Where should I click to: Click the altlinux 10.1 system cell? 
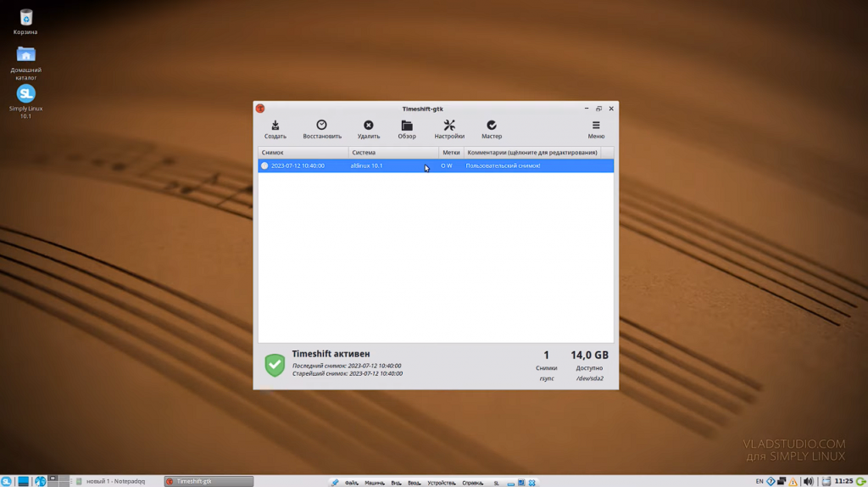[x=366, y=165]
